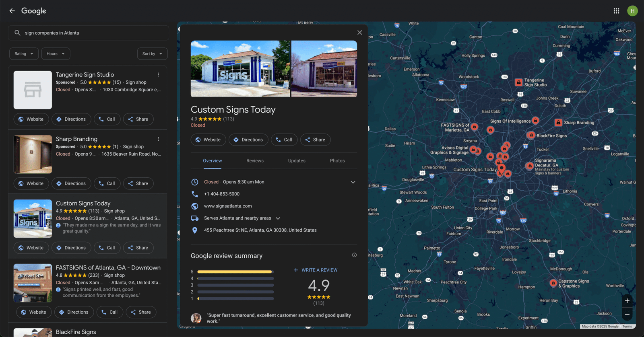Open the Google apps grid
This screenshot has width=644, height=337.
point(616,11)
